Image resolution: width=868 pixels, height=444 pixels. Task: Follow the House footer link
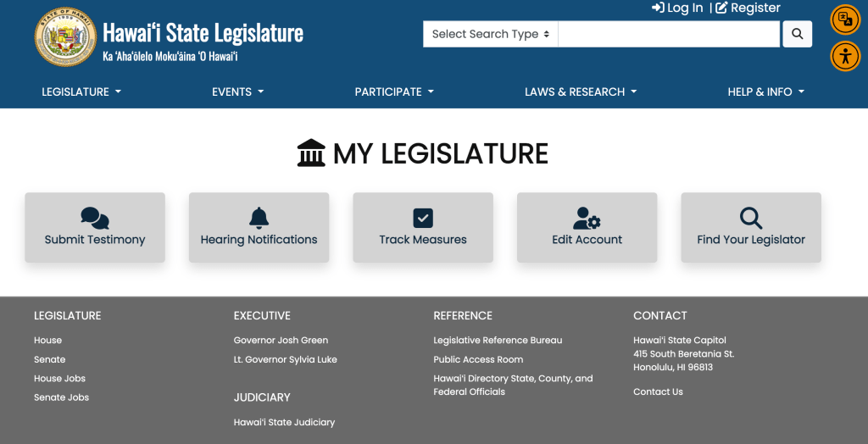[x=47, y=341]
